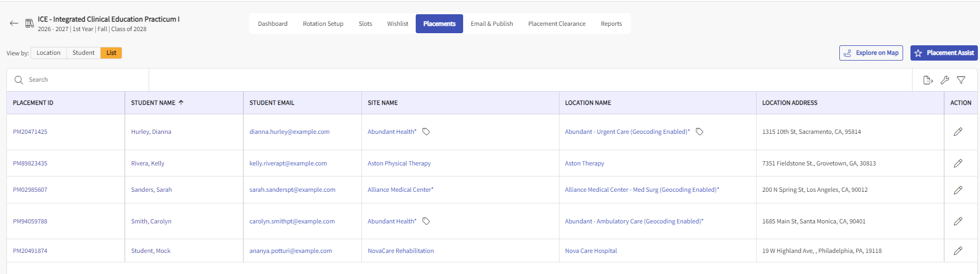Image resolution: width=980 pixels, height=274 pixels.
Task: Click tag icon beside Abundant Urgent Care location
Action: tap(700, 132)
